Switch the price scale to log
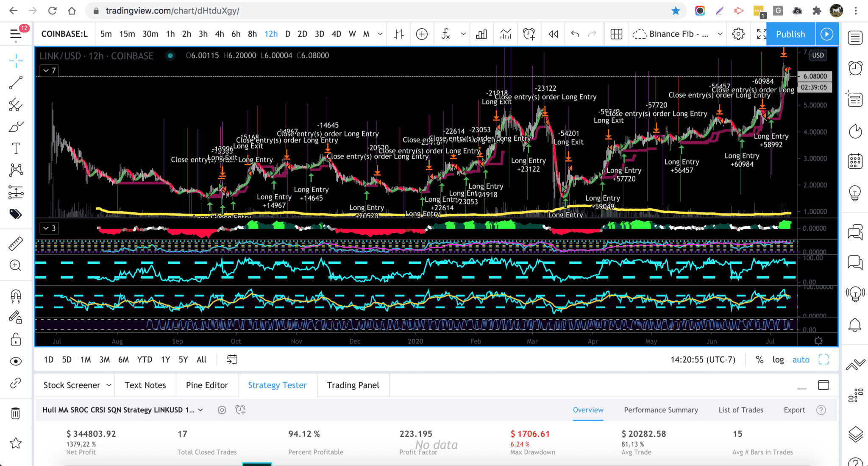Image resolution: width=868 pixels, height=466 pixels. click(778, 360)
